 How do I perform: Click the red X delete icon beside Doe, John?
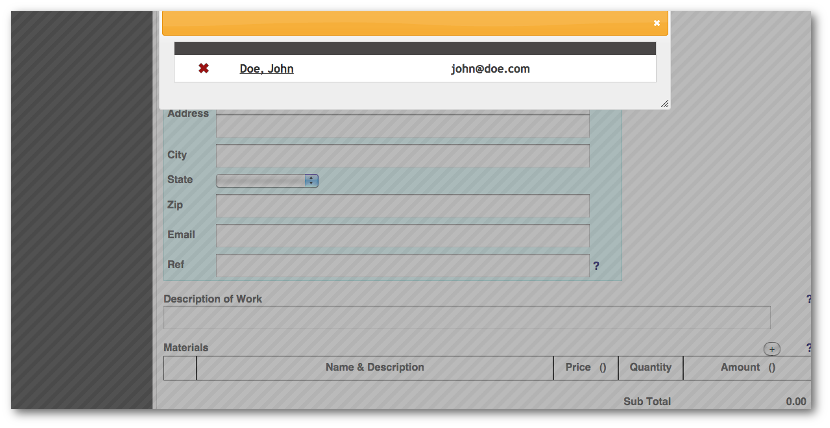203,69
